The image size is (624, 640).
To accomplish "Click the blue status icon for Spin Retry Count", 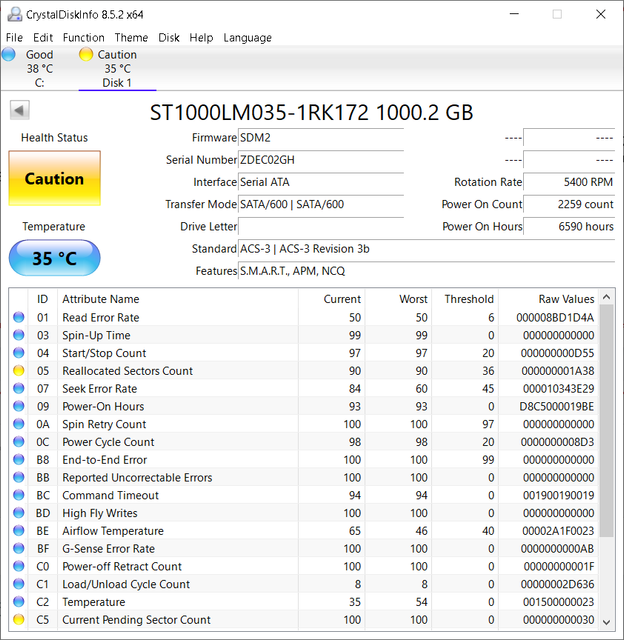I will [19, 424].
